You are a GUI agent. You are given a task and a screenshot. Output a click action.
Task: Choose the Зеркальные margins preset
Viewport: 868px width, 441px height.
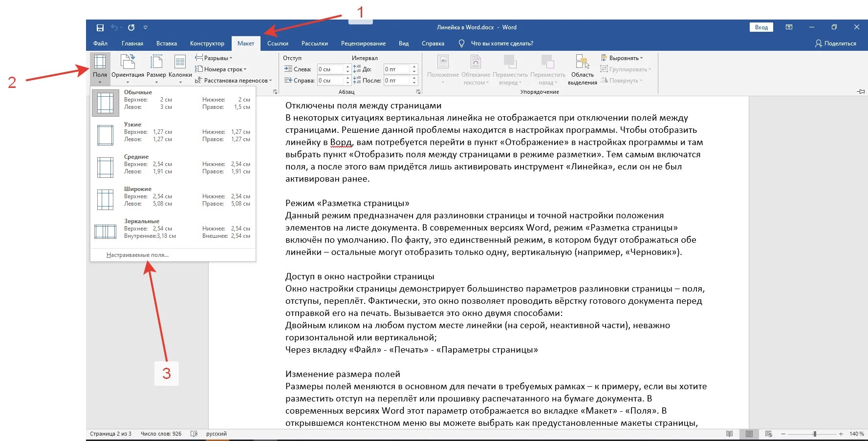pos(173,231)
